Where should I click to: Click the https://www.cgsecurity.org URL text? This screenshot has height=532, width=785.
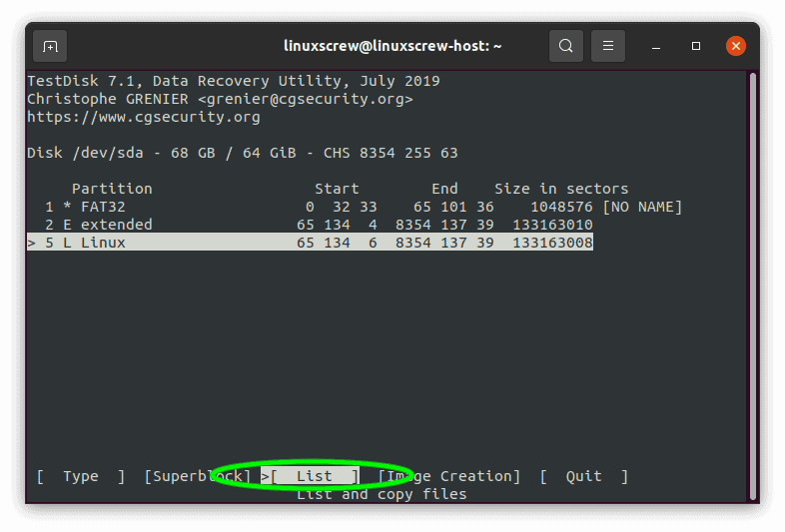[144, 117]
